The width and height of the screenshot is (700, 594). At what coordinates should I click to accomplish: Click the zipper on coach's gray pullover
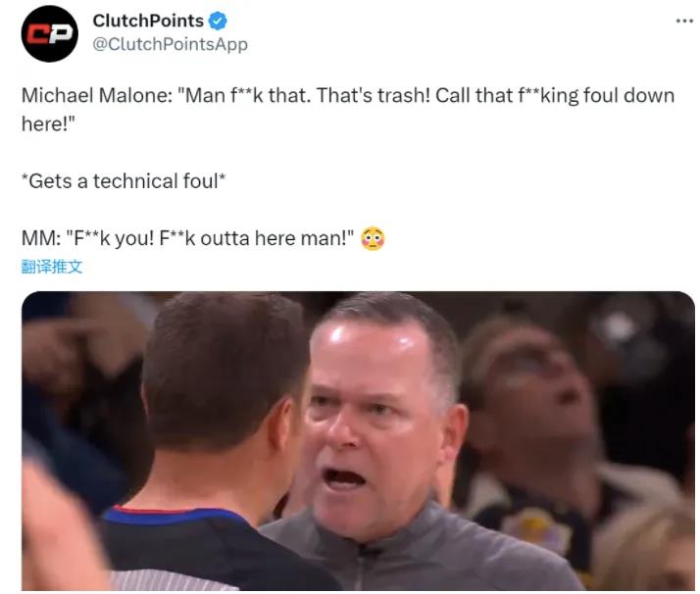tap(362, 567)
